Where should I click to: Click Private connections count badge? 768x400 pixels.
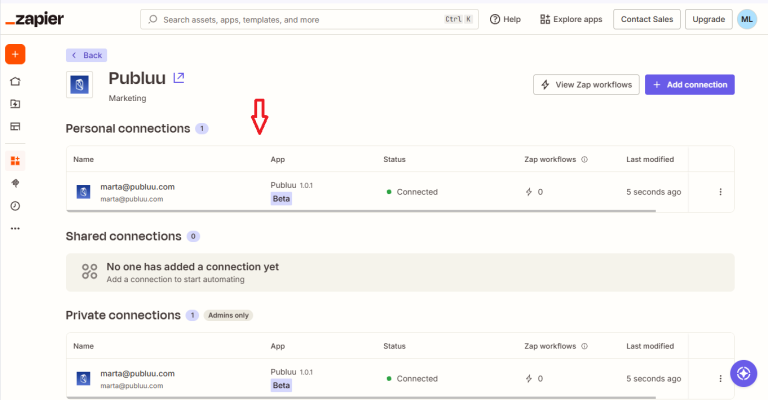pyautogui.click(x=192, y=315)
